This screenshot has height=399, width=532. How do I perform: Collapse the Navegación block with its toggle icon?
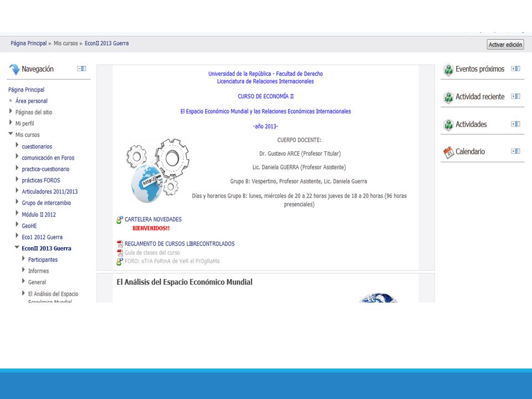pos(81,69)
